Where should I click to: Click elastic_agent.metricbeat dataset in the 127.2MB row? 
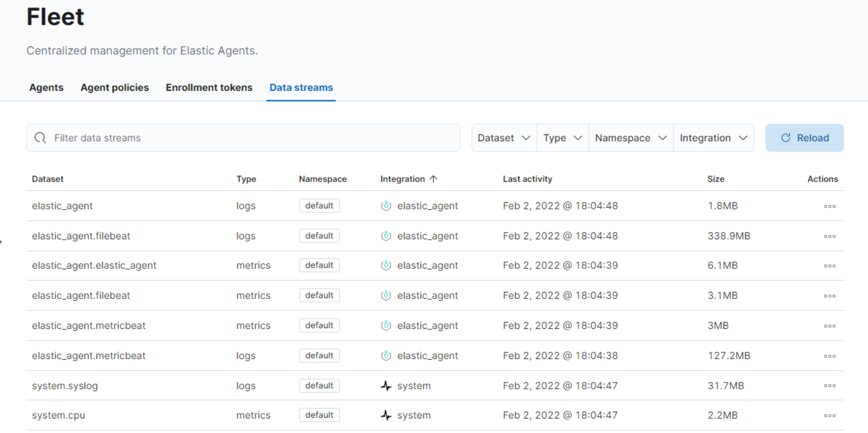pyautogui.click(x=89, y=356)
